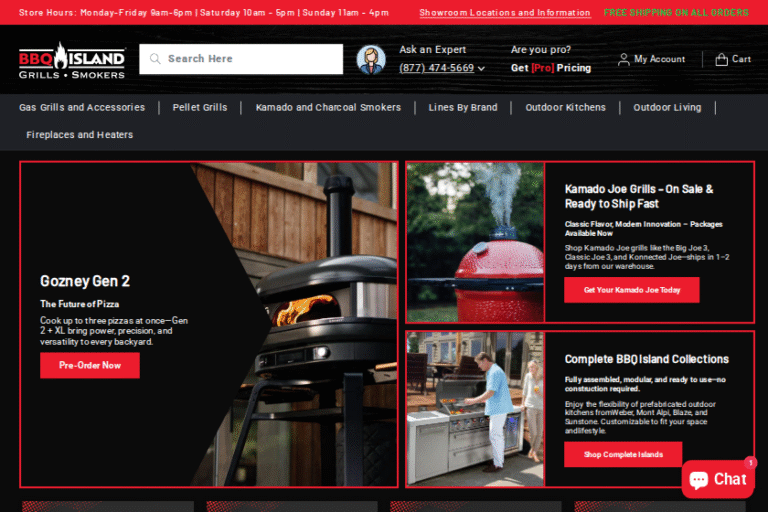This screenshot has width=768, height=512.
Task: Click the search magnifier icon
Action: [x=155, y=59]
